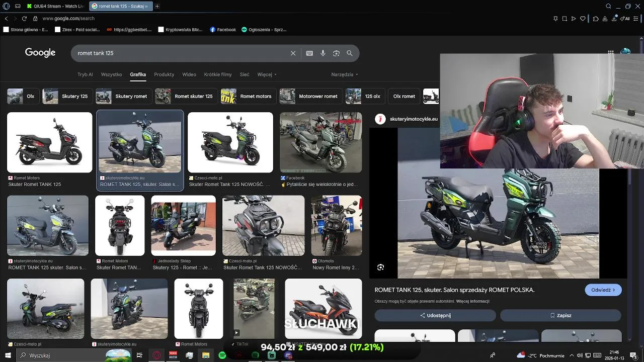
Task: Switch to the Produkty tab
Action: pos(164,74)
